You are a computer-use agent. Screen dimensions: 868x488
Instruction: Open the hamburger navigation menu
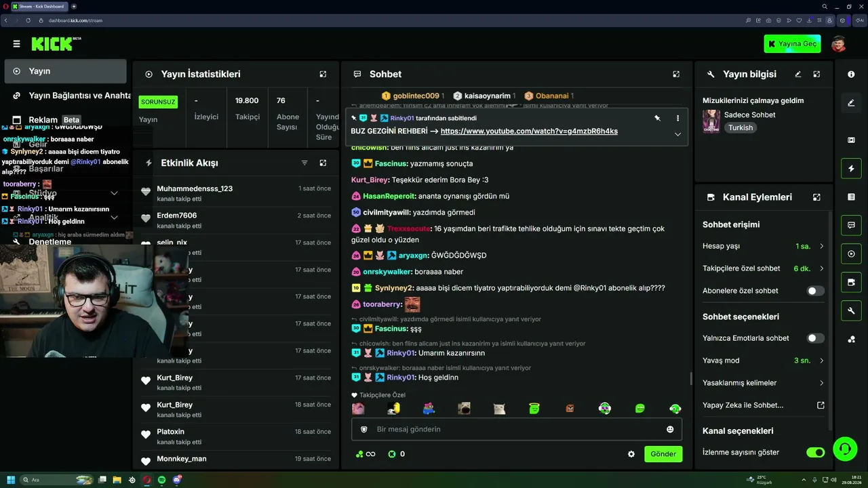coord(16,44)
